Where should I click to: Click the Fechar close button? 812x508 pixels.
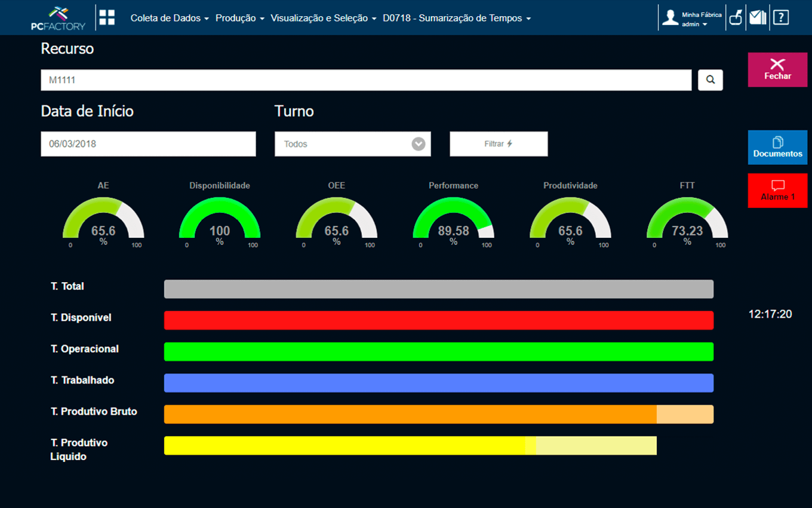pyautogui.click(x=777, y=69)
